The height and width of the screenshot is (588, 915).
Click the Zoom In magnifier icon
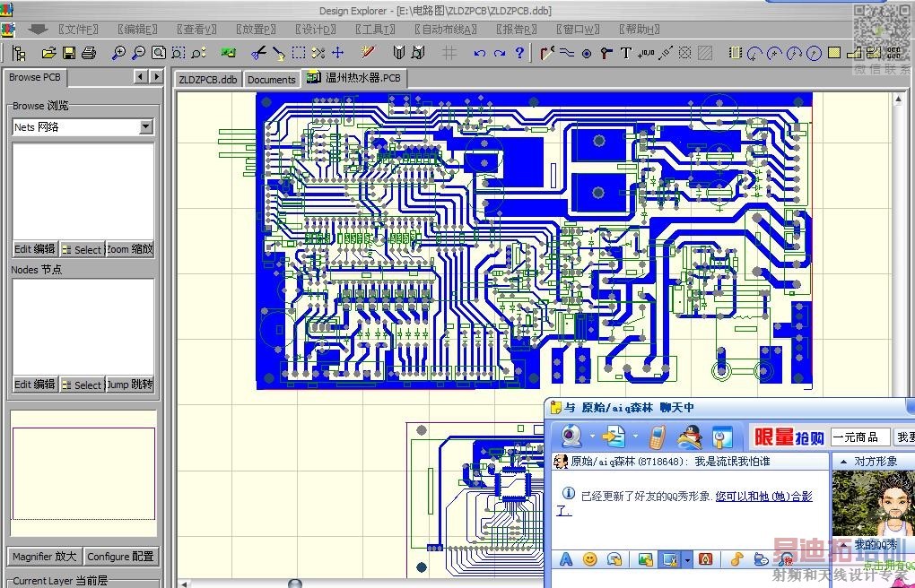[118, 54]
